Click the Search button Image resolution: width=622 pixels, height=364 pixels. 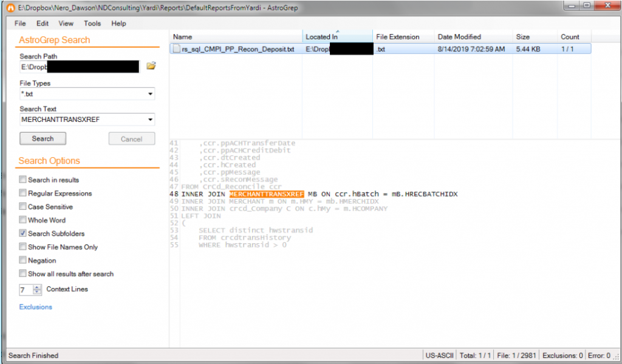[43, 139]
